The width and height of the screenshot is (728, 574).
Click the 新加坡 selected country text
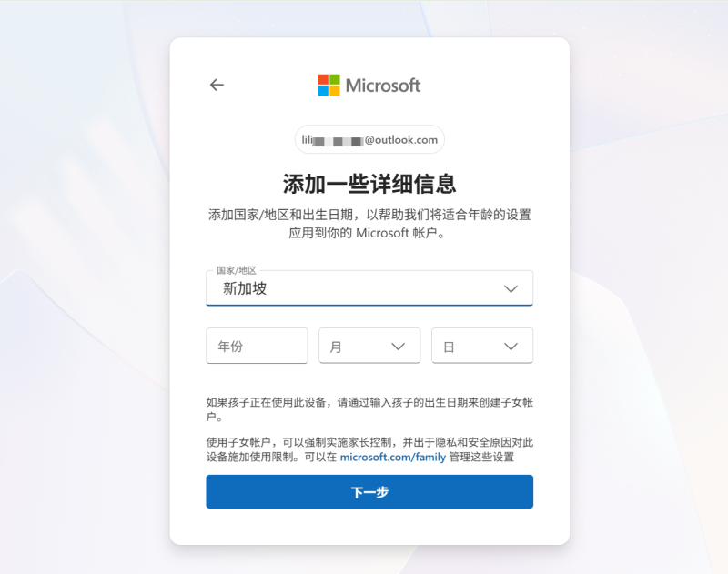tap(245, 288)
